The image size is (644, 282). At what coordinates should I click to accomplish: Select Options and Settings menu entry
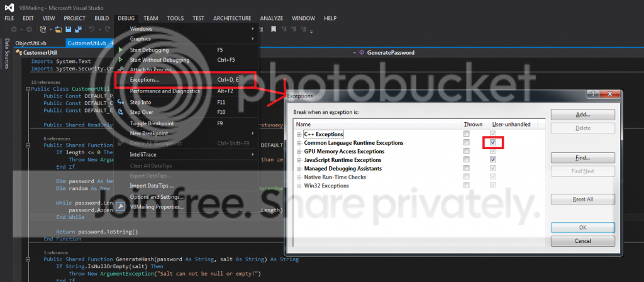tap(186, 197)
